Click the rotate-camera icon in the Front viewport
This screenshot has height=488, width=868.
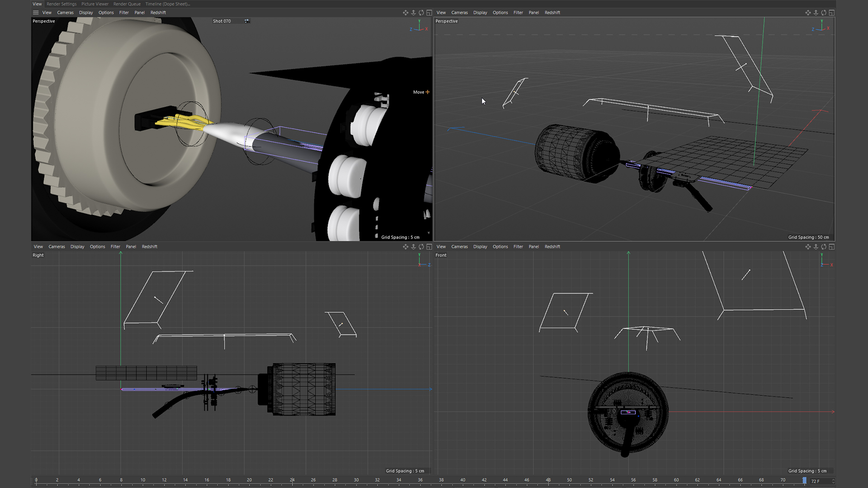(824, 247)
